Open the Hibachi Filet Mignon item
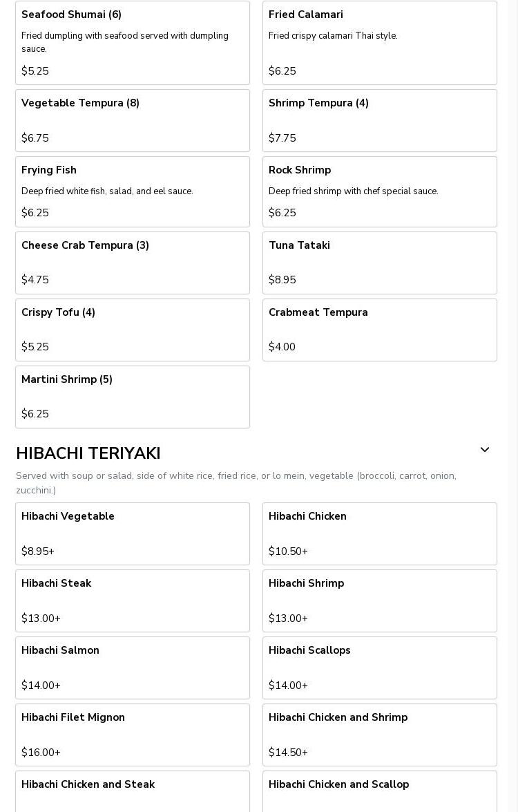This screenshot has width=518, height=812. pos(133,735)
